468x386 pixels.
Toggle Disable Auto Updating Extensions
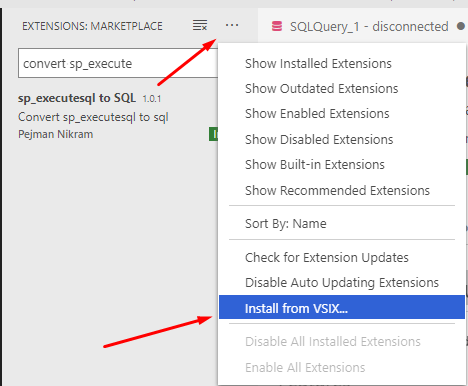342,283
